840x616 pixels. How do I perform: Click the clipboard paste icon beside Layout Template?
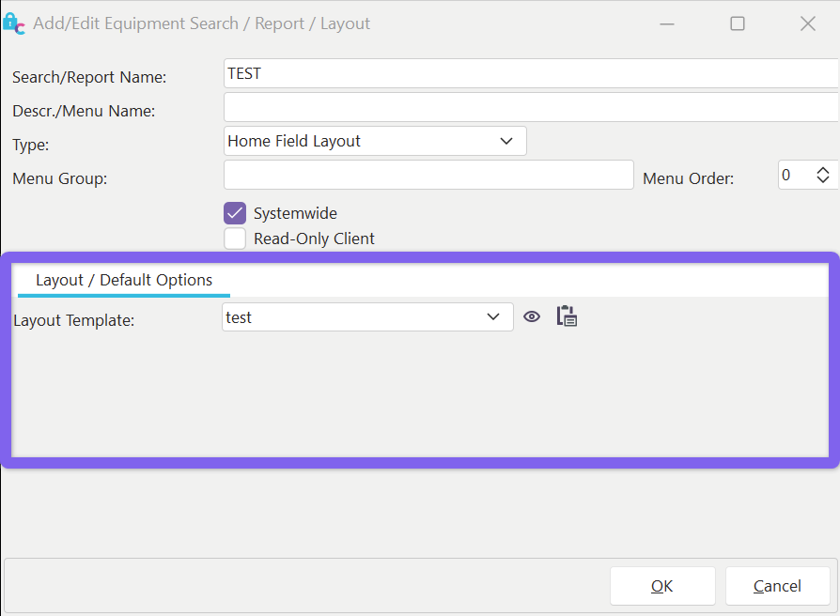[x=567, y=316]
